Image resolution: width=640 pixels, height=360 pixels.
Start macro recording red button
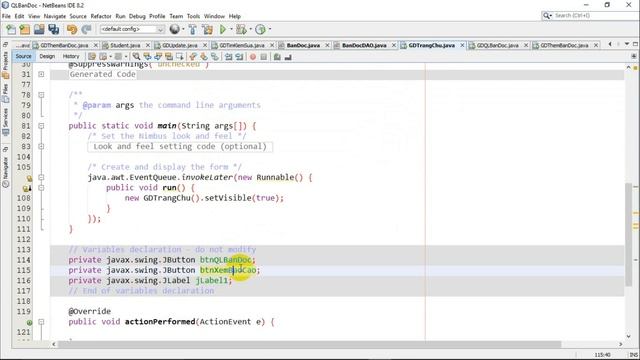pos(253,57)
